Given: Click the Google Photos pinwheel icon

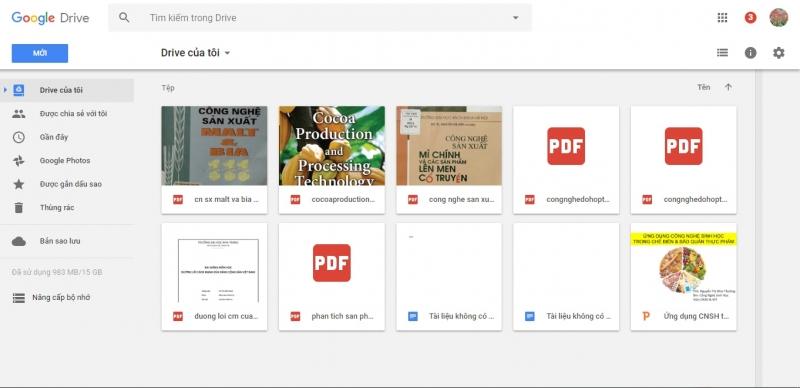Looking at the screenshot, I should [18, 161].
